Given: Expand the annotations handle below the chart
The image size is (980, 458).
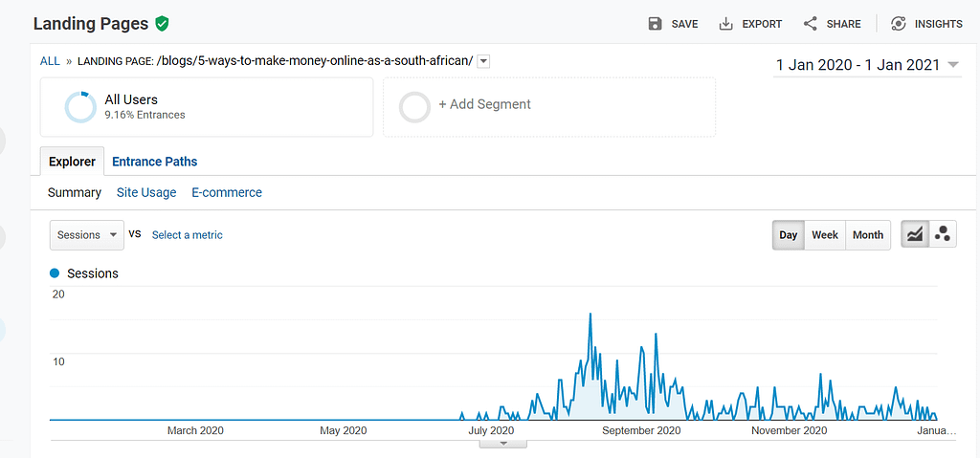Looking at the screenshot, I should click(x=501, y=444).
